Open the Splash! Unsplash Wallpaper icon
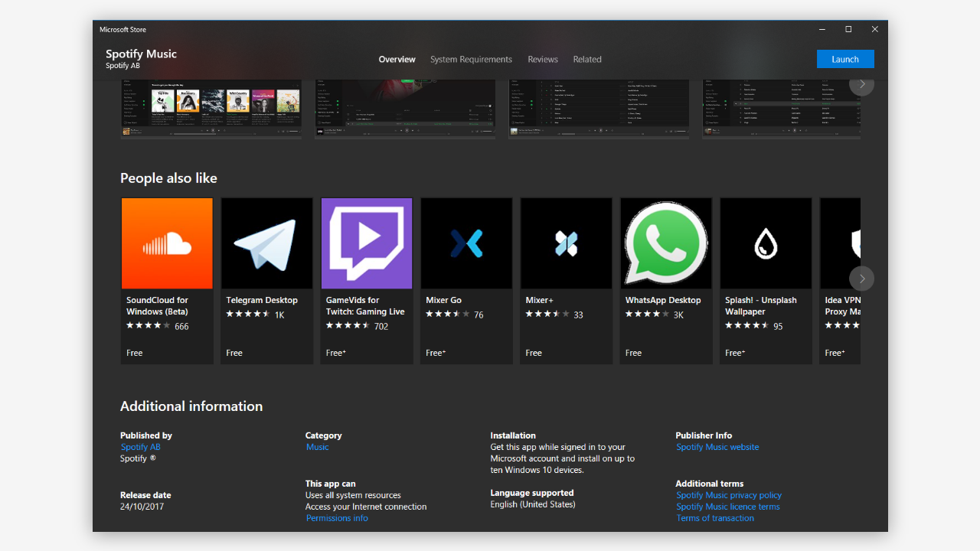Image resolution: width=980 pixels, height=551 pixels. [x=765, y=243]
